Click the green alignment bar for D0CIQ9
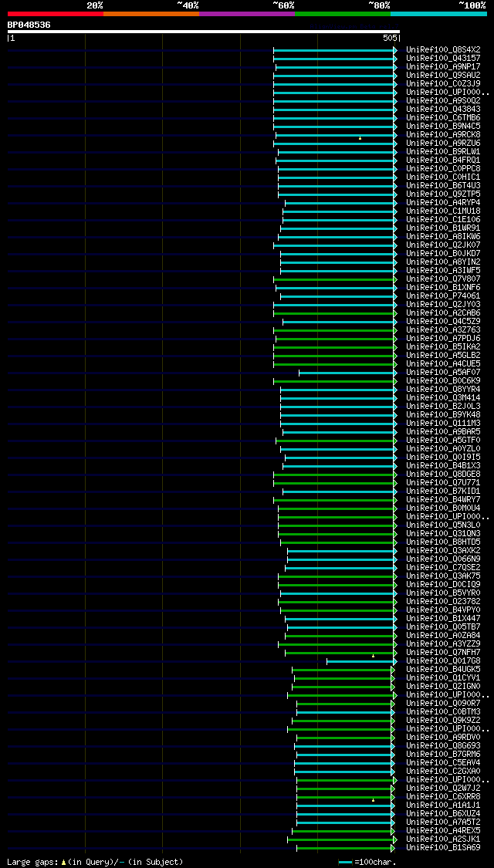Screen dimensions: 494x868 pyautogui.click(x=338, y=585)
